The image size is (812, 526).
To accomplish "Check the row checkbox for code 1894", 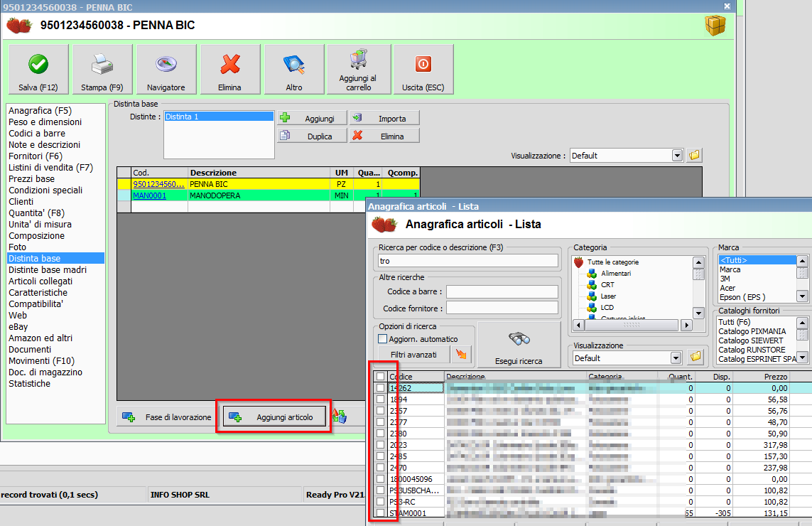I will [381, 399].
